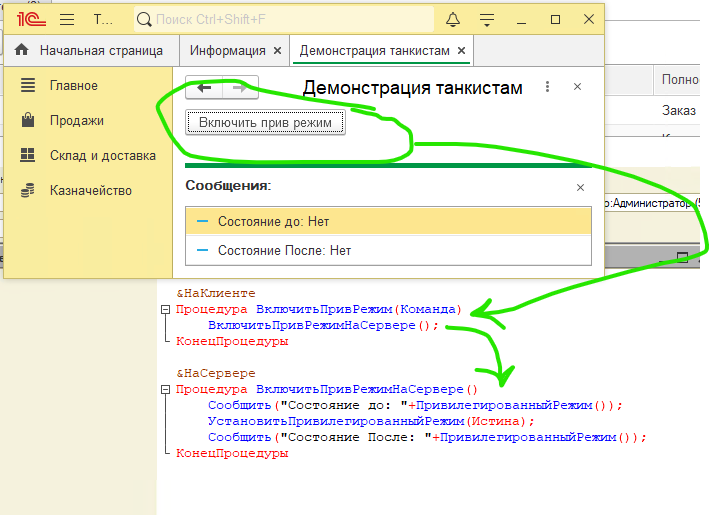Screen dimensions: 710x515
Task: Open form's three-dot more menu
Action: (547, 87)
